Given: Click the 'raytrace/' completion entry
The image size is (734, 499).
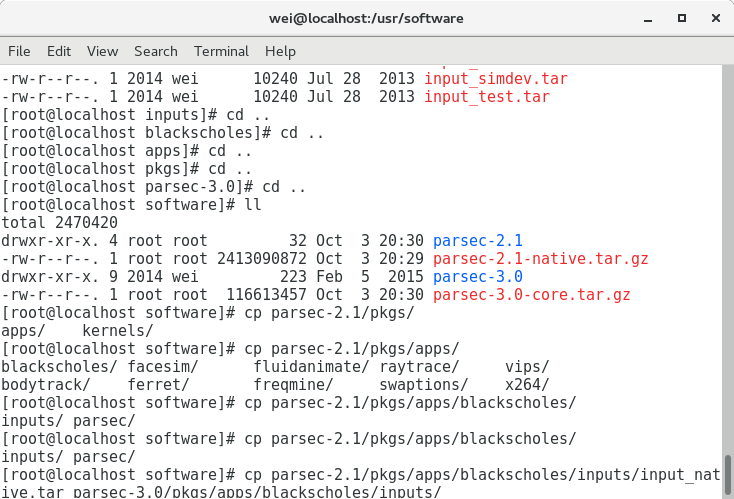Looking at the screenshot, I should [x=419, y=368].
